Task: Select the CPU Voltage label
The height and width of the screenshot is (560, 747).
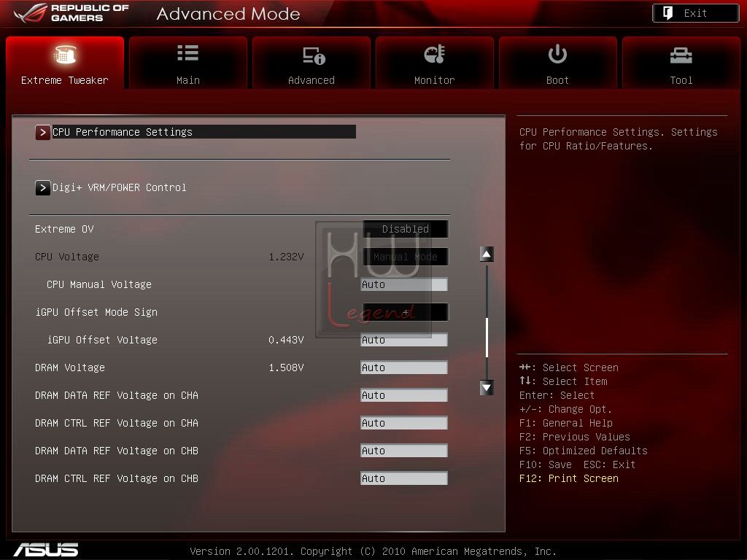Action: tap(67, 257)
